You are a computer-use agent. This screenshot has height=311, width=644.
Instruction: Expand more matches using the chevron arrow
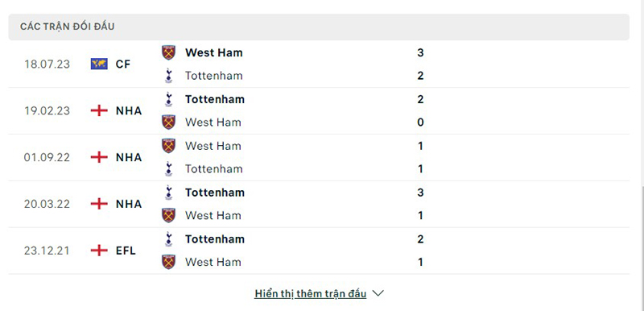click(378, 293)
